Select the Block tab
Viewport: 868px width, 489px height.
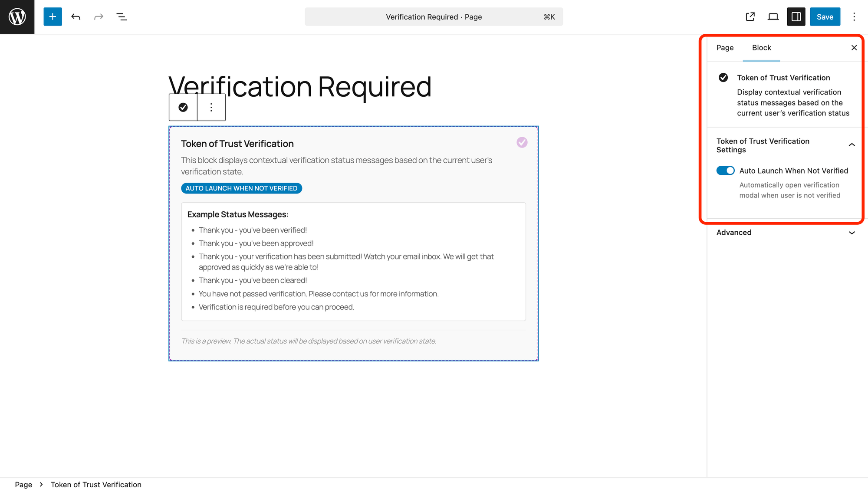pyautogui.click(x=761, y=48)
